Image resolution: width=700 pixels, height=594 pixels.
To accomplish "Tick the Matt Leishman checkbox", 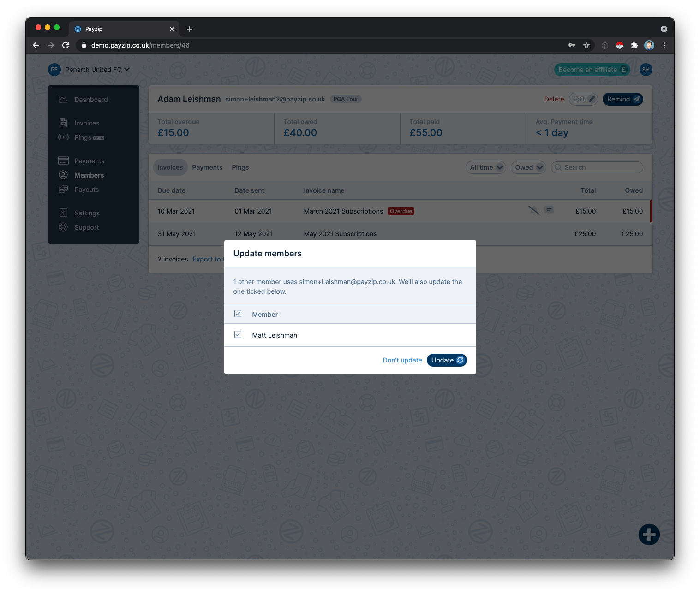I will click(x=238, y=334).
